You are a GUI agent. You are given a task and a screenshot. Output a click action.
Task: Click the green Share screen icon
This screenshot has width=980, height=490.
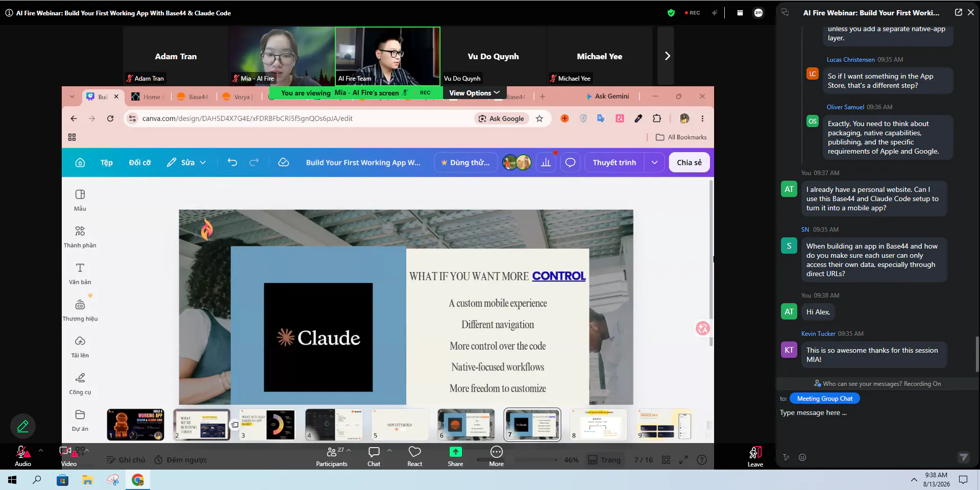455,452
